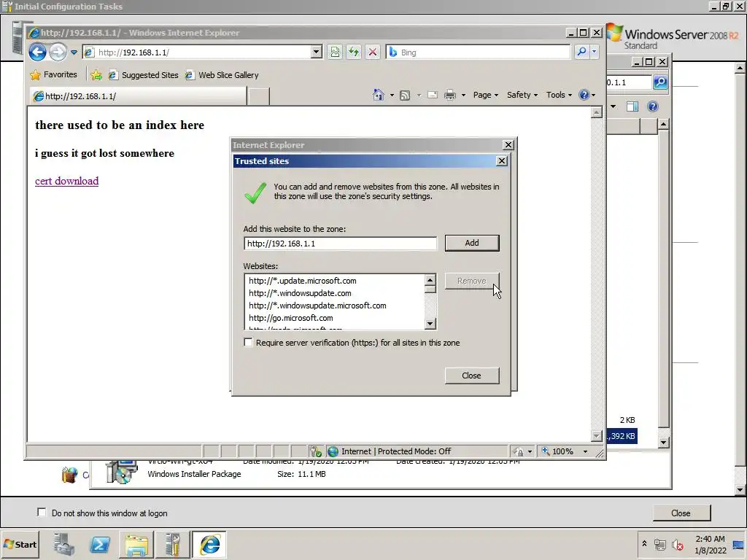Switch to Initial Configuration Tasks taskbar button
This screenshot has height=560, width=747.
(172, 544)
